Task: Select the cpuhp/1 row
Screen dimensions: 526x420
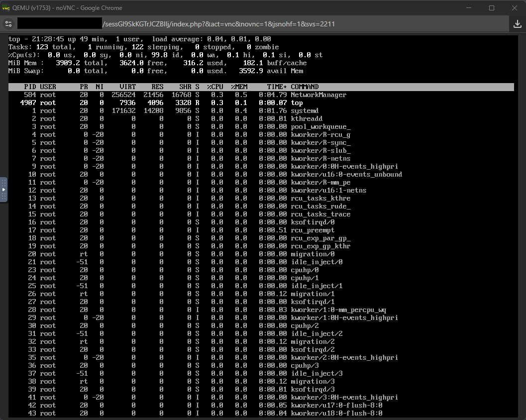Action: 261,278
